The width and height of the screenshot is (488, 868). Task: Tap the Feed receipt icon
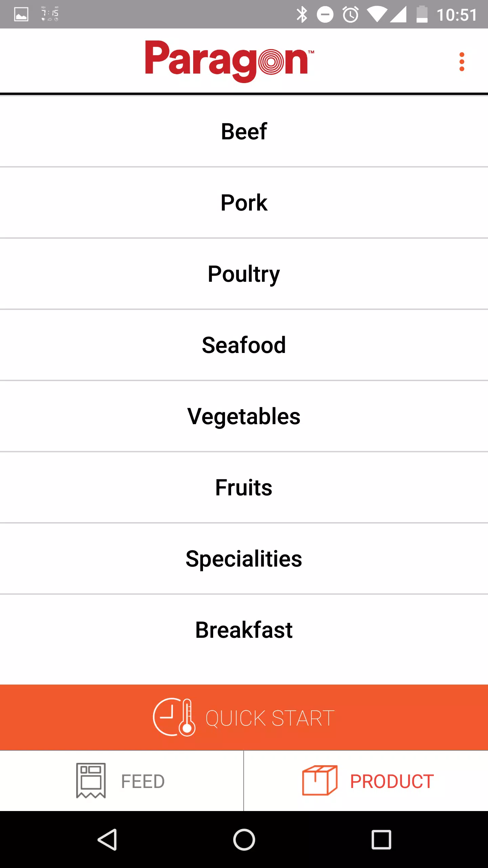point(91,781)
